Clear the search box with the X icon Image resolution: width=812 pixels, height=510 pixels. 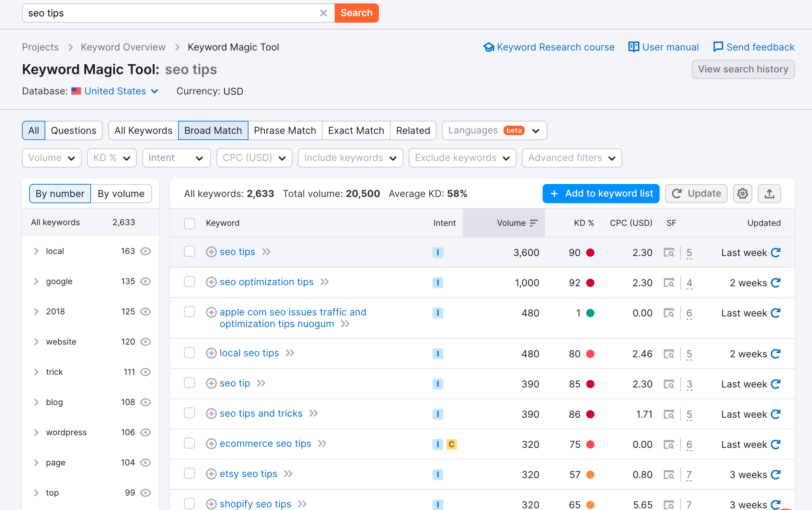click(323, 13)
